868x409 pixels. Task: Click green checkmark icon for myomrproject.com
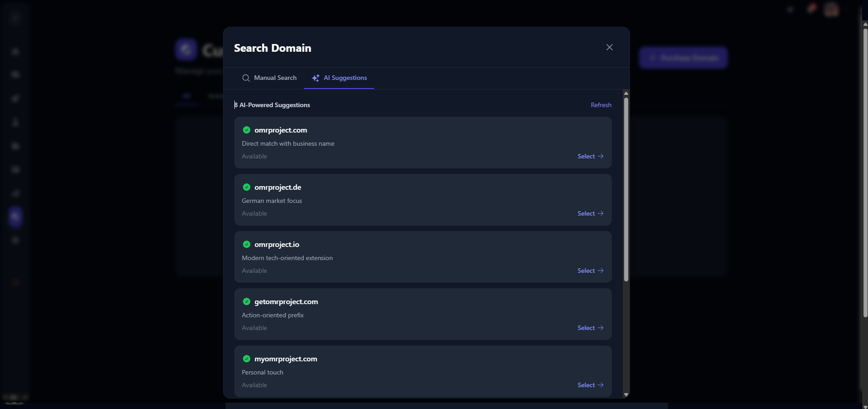coord(246,359)
